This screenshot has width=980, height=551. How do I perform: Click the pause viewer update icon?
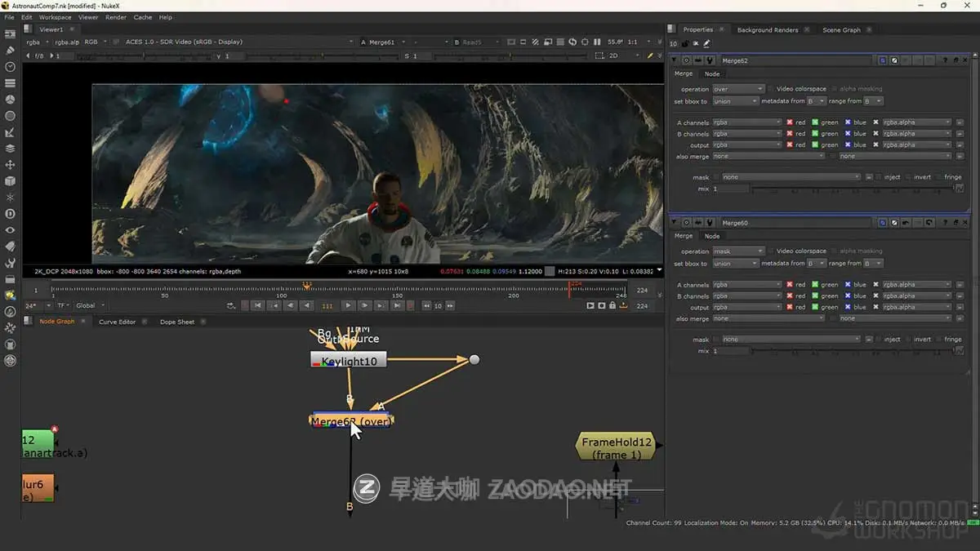(597, 42)
